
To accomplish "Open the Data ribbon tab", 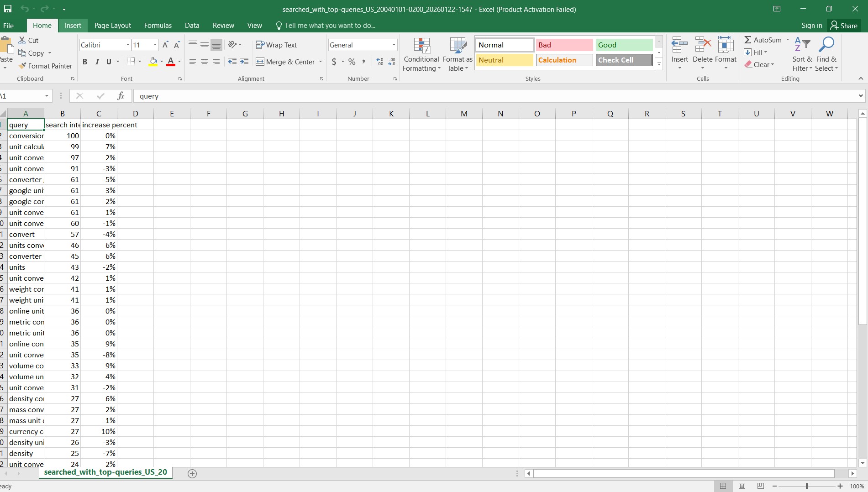I will click(x=192, y=25).
